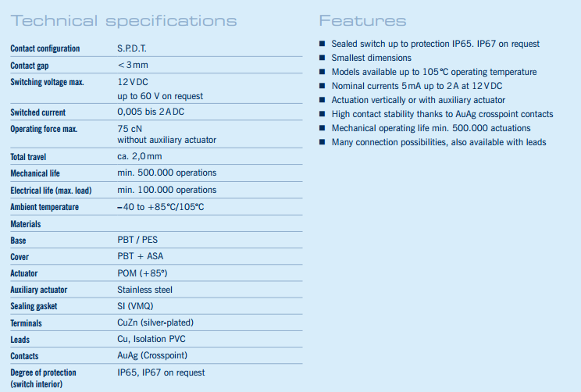Click 'up to 60 V on request' text
Viewport: 581px width, 392px height.
pyautogui.click(x=160, y=96)
